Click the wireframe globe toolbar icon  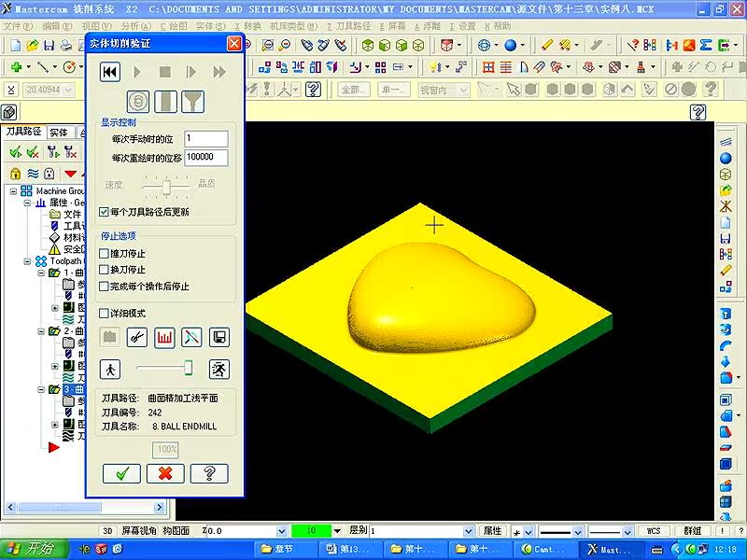pos(484,45)
